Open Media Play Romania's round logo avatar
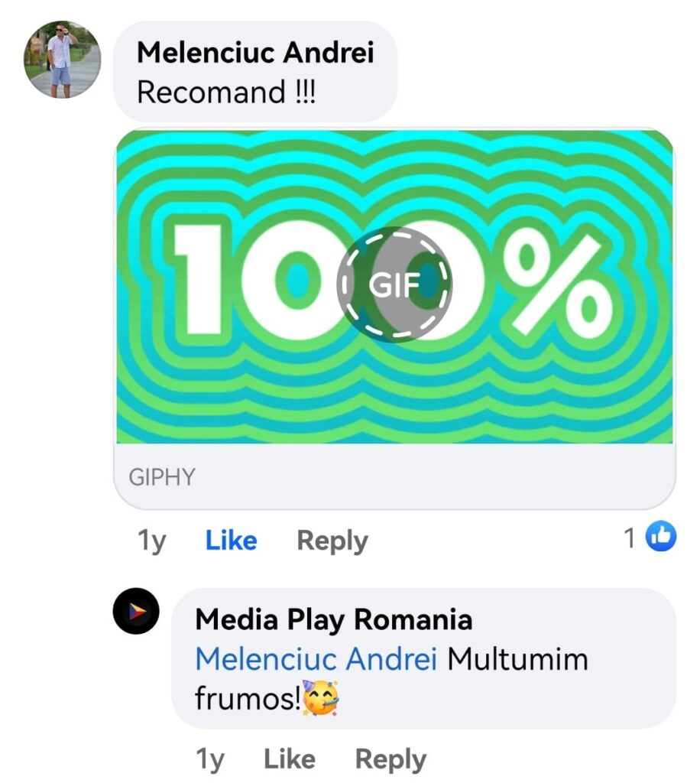 [136, 611]
